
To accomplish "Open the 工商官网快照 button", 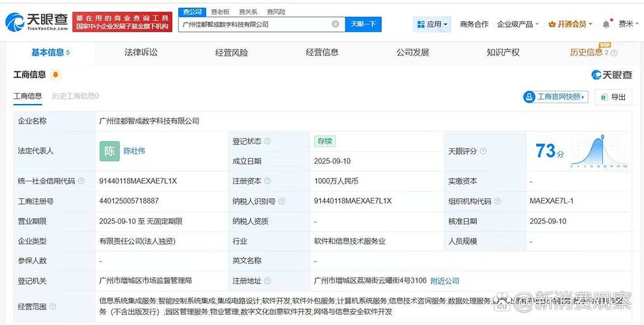I will [556, 97].
